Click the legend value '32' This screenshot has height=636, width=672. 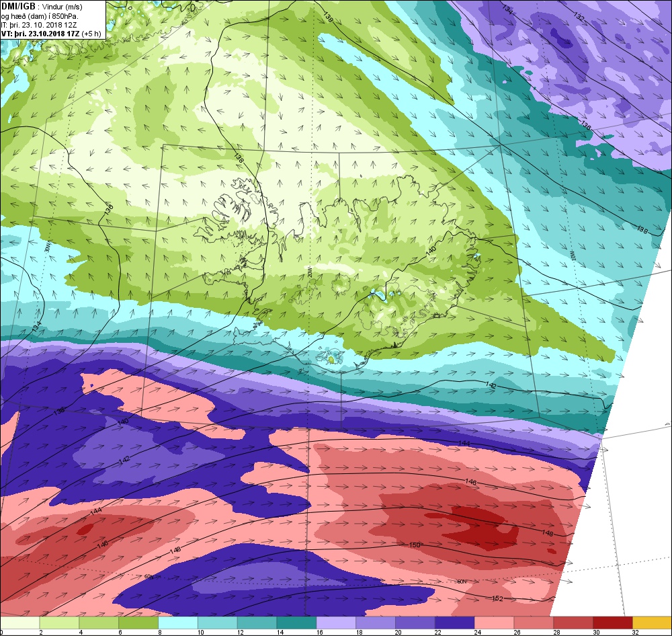coord(636,632)
